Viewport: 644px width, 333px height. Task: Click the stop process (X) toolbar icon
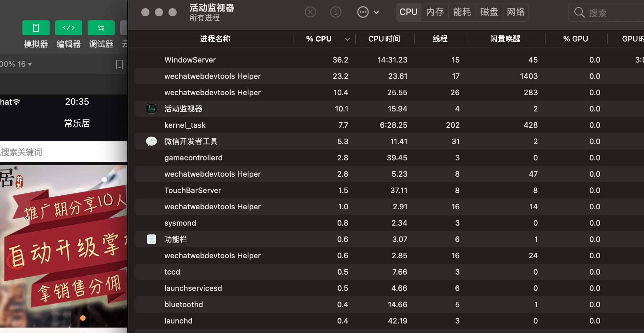point(310,12)
